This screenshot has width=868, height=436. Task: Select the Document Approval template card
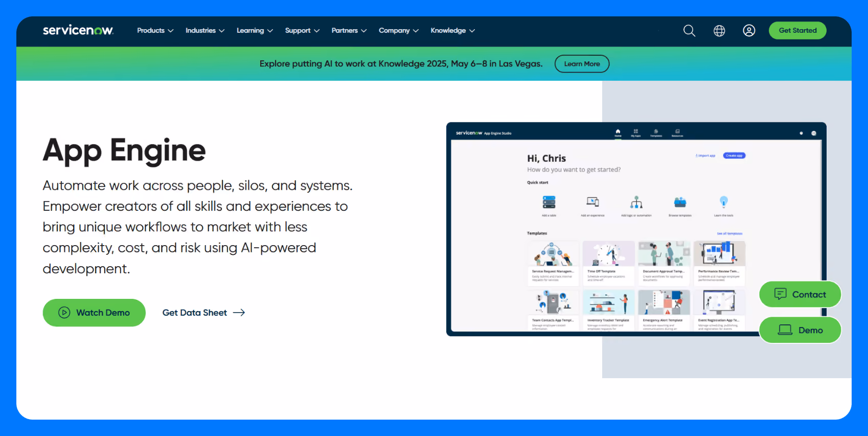click(664, 263)
